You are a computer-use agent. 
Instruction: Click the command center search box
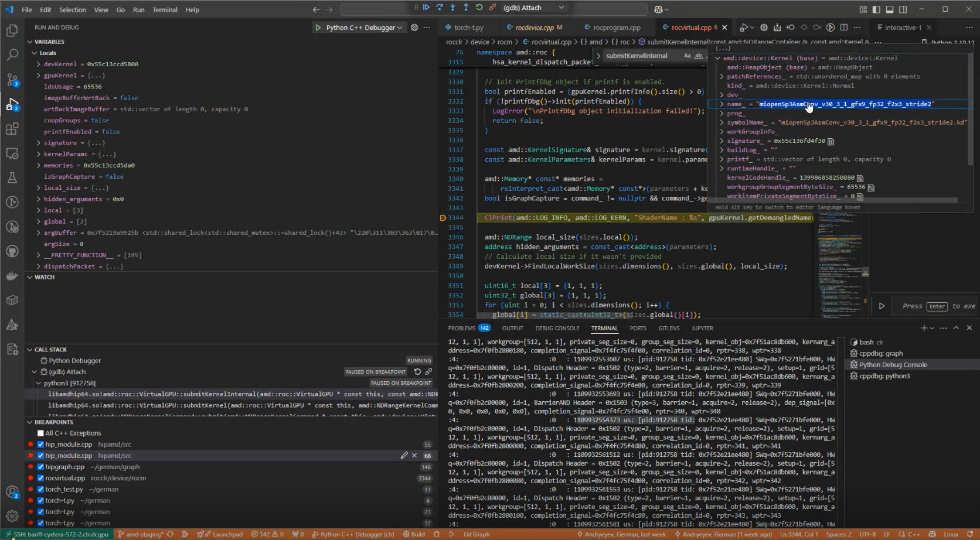tap(375, 9)
